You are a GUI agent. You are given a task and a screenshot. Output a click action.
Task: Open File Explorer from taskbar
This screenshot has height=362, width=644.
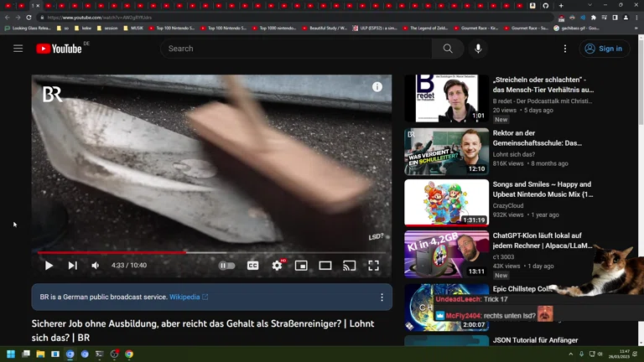click(x=40, y=354)
